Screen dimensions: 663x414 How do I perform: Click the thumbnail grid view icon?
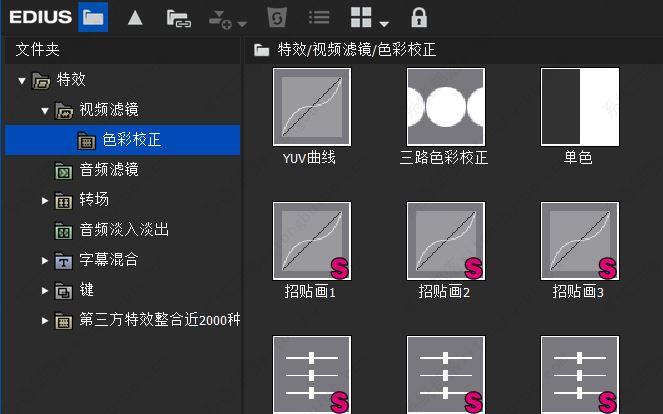tap(361, 17)
